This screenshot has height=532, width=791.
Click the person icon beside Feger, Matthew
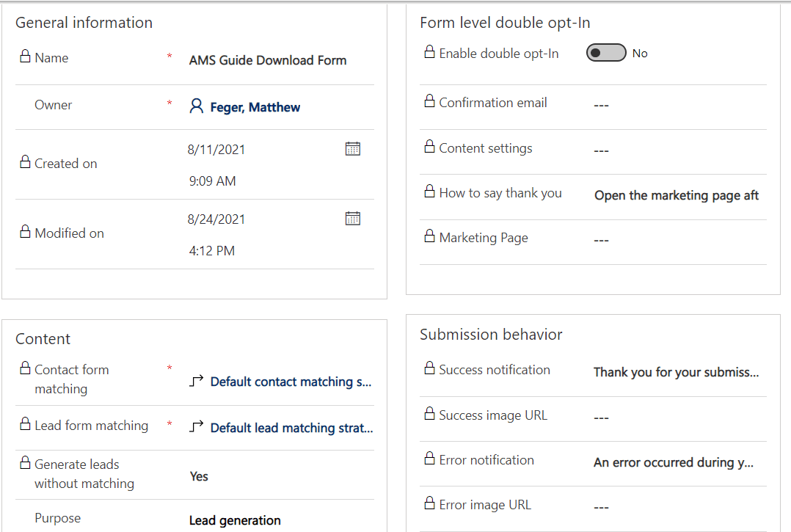click(x=195, y=106)
